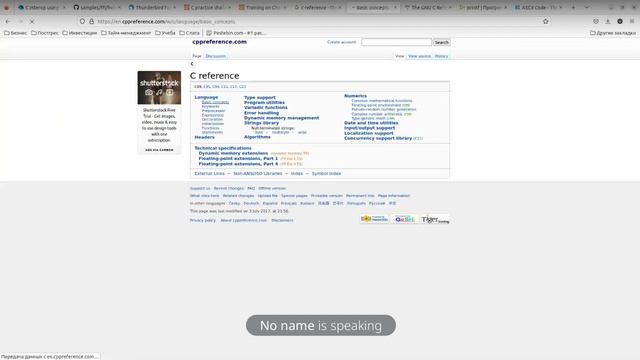The image size is (640, 360).
Task: Switch to the ASCII Code browser tab
Action: coord(538,7)
